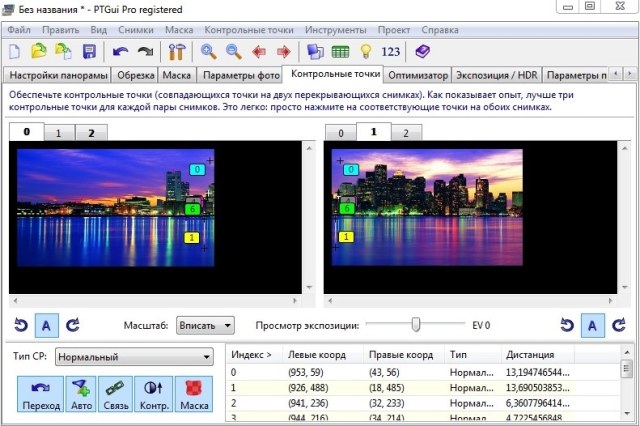Open the project folder icon
The width and height of the screenshot is (640, 426).
(x=39, y=51)
